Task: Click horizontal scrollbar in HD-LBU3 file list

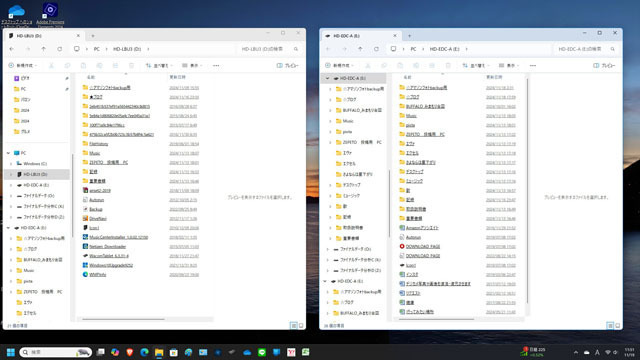Action: (123, 319)
